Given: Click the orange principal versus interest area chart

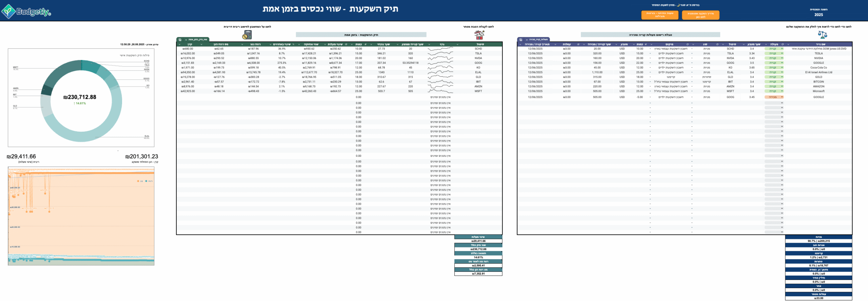Looking at the screenshot, I should 81,216.
